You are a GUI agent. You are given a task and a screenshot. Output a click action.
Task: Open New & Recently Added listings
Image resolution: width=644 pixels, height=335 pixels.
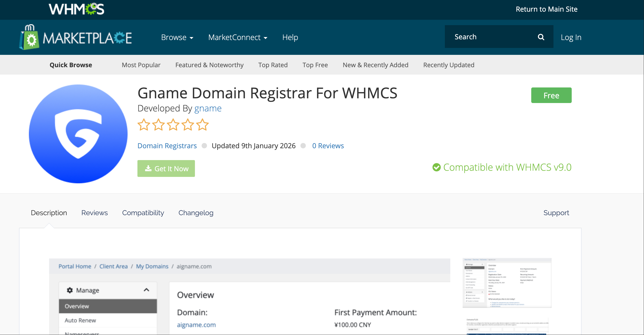coord(376,65)
